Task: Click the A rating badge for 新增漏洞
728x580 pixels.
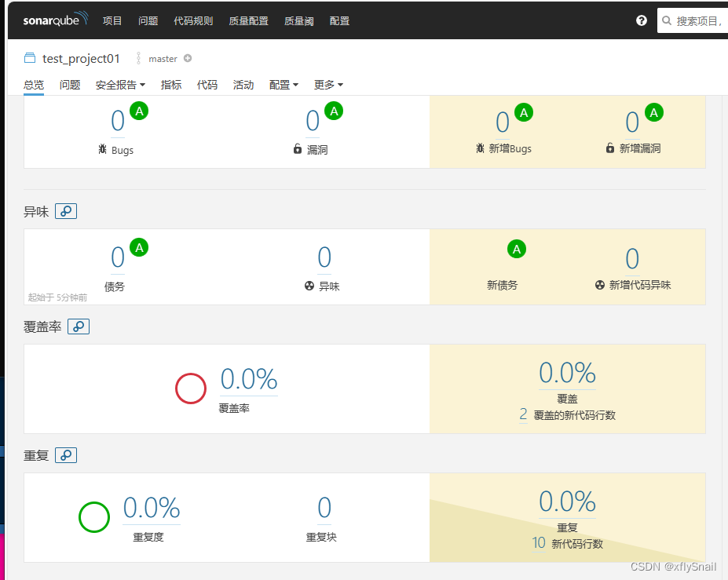Action: (x=653, y=112)
